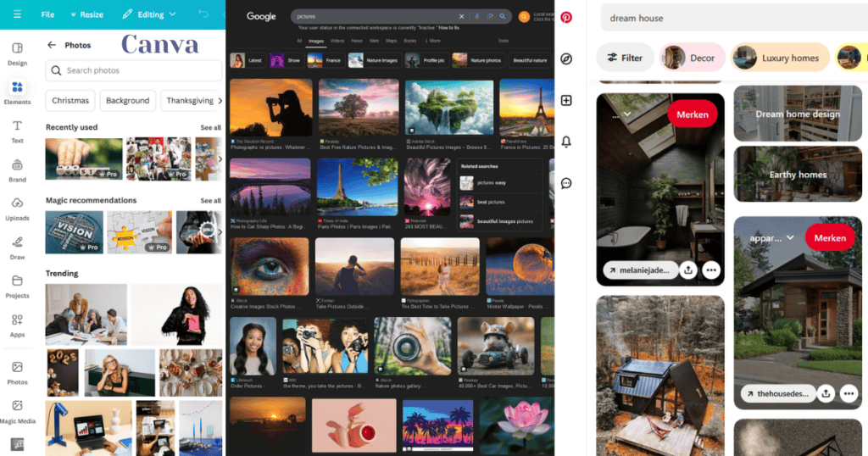Click the orange search extension icon
Image resolution: width=868 pixels, height=456 pixels.
click(x=524, y=17)
